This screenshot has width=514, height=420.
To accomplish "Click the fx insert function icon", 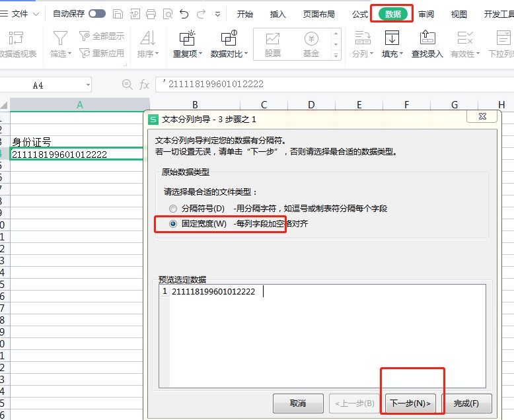I will point(144,85).
